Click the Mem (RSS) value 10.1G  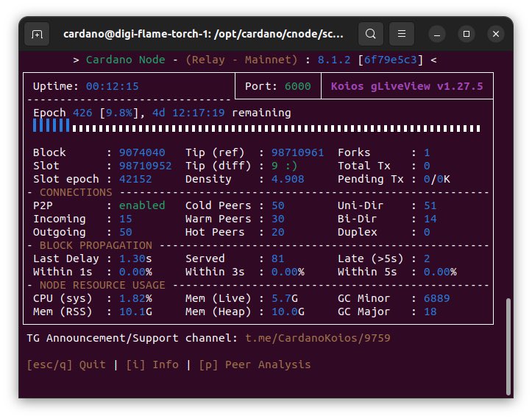pos(135,311)
